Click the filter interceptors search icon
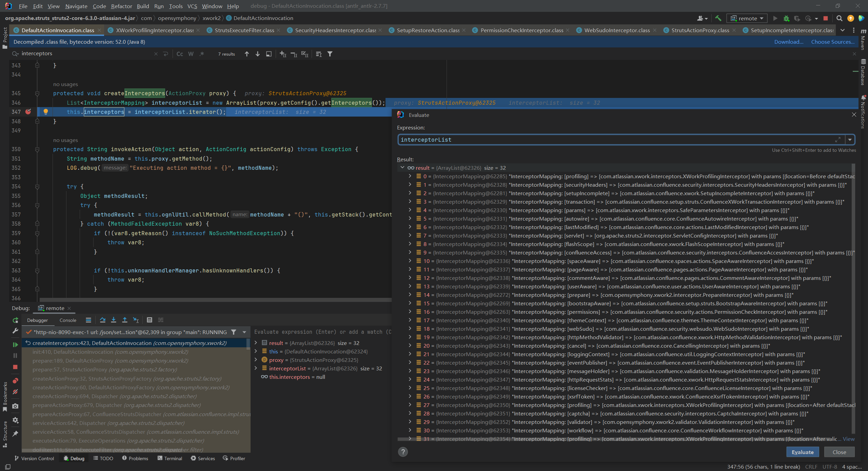868x471 pixels. coord(332,53)
